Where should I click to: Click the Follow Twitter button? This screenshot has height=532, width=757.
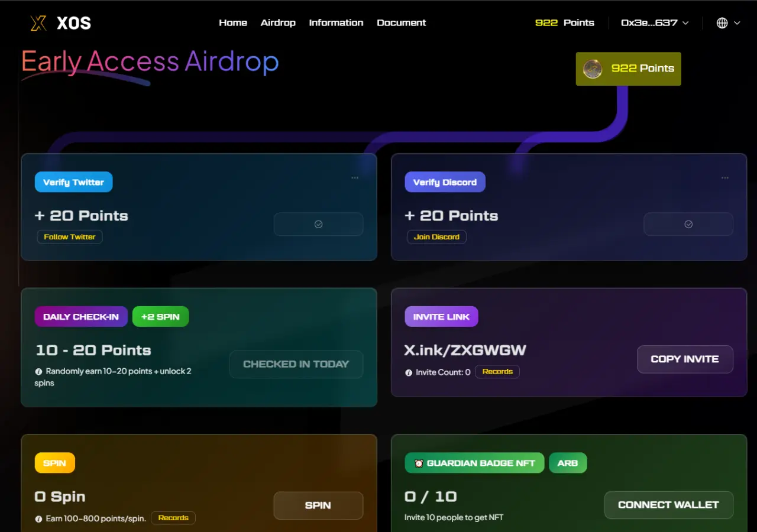click(70, 237)
